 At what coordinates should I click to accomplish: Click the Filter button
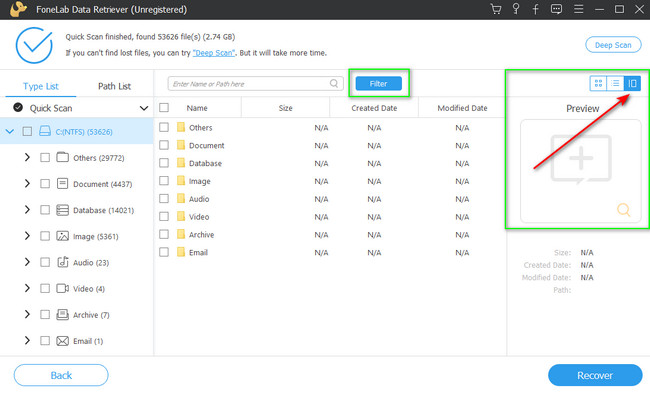click(x=378, y=83)
